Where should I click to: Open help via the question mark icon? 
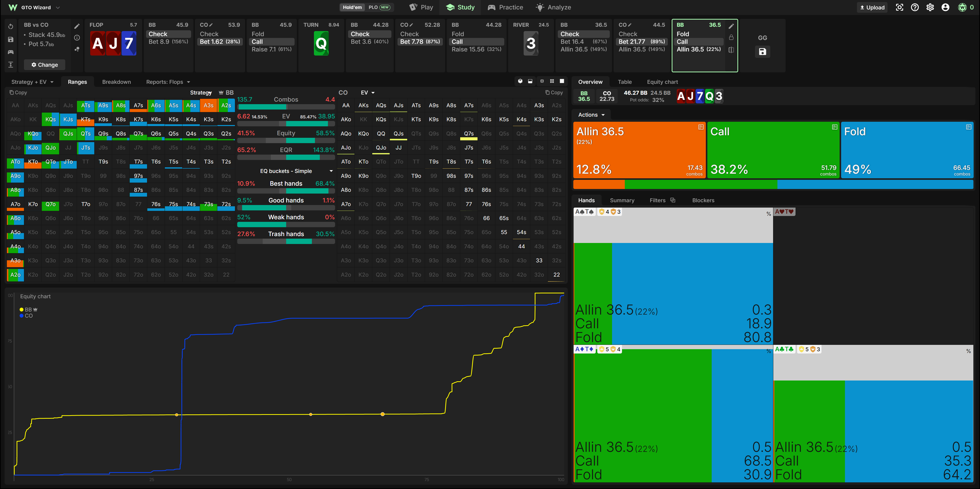[915, 7]
